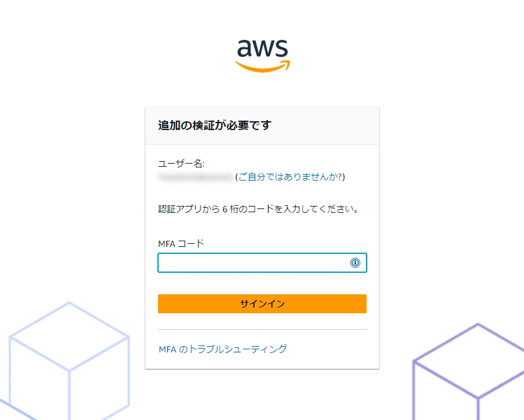Click the サインイン button
The image size is (524, 420).
[262, 304]
